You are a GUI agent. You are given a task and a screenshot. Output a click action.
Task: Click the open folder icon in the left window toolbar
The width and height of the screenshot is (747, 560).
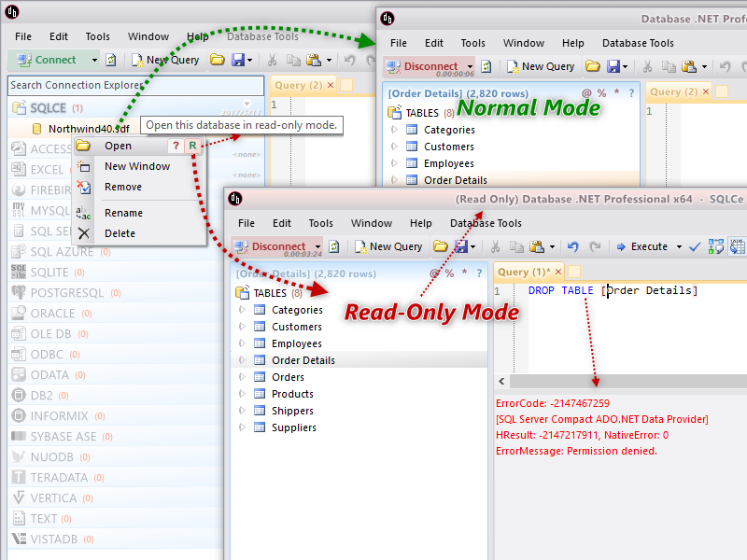point(218,60)
